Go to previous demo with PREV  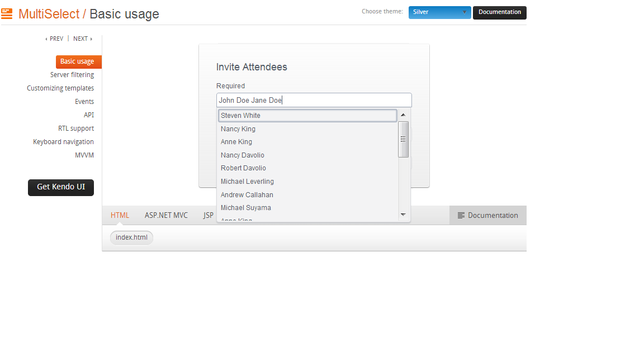click(x=54, y=39)
